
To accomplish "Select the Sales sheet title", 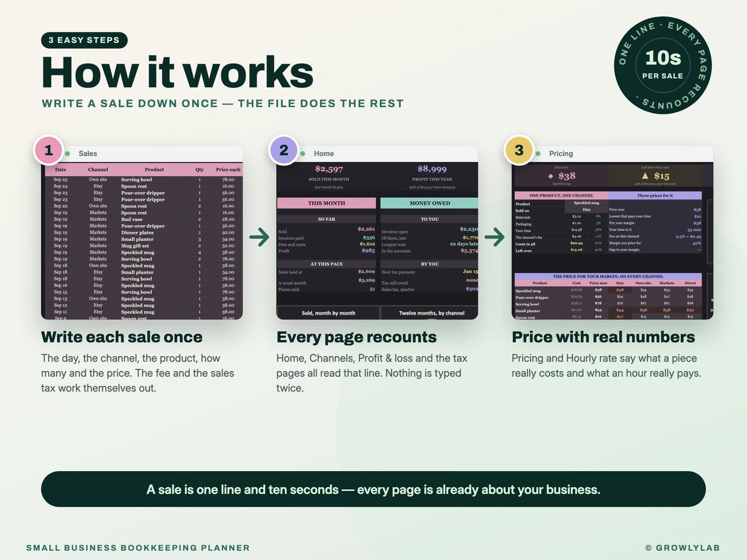I will 88,154.
